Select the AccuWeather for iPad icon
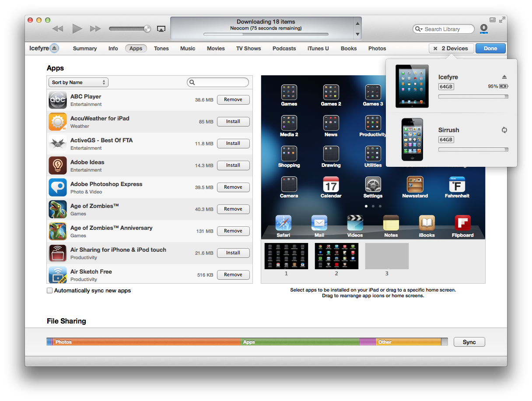The image size is (532, 401). pos(58,122)
